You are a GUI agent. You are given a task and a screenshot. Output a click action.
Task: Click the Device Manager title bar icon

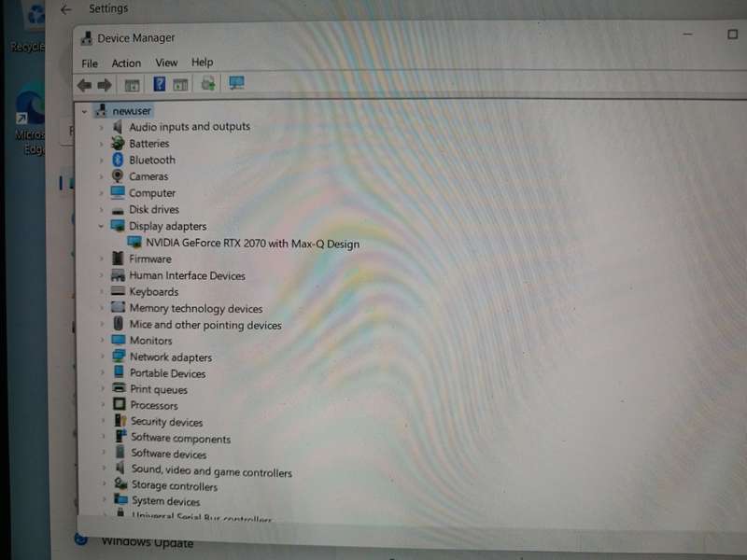pyautogui.click(x=87, y=38)
